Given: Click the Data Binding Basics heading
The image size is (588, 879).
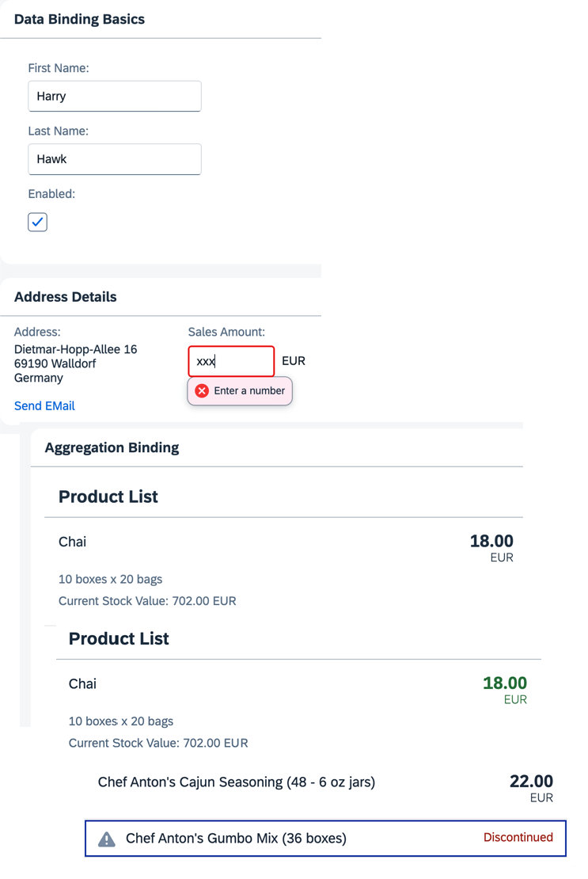Looking at the screenshot, I should click(79, 19).
